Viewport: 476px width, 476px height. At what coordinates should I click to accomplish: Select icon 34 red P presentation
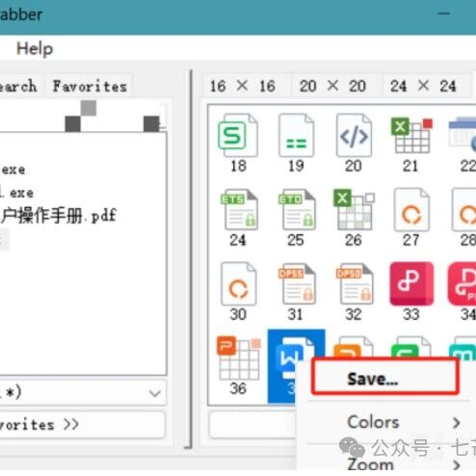pos(462,283)
